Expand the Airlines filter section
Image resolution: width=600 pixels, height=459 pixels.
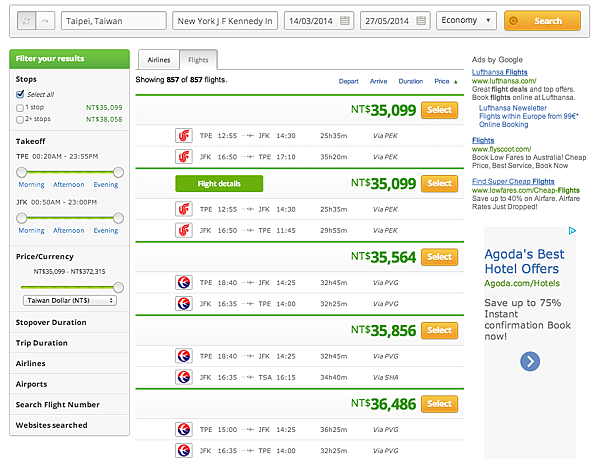[x=70, y=363]
